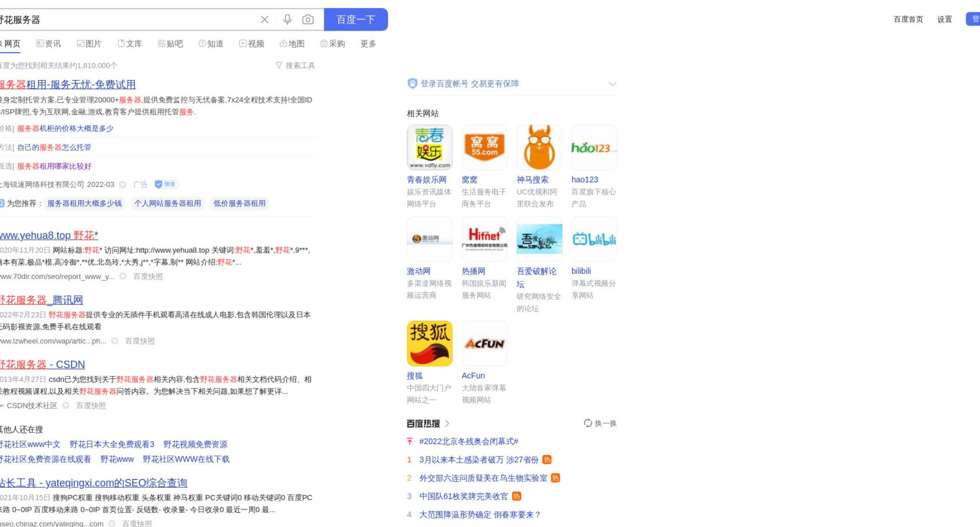
Task: Open 青春娱乐网 site logo
Action: [x=429, y=148]
